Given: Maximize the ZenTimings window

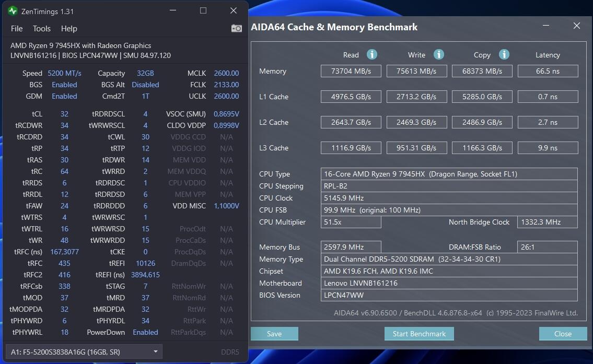Looking at the screenshot, I should [x=203, y=10].
